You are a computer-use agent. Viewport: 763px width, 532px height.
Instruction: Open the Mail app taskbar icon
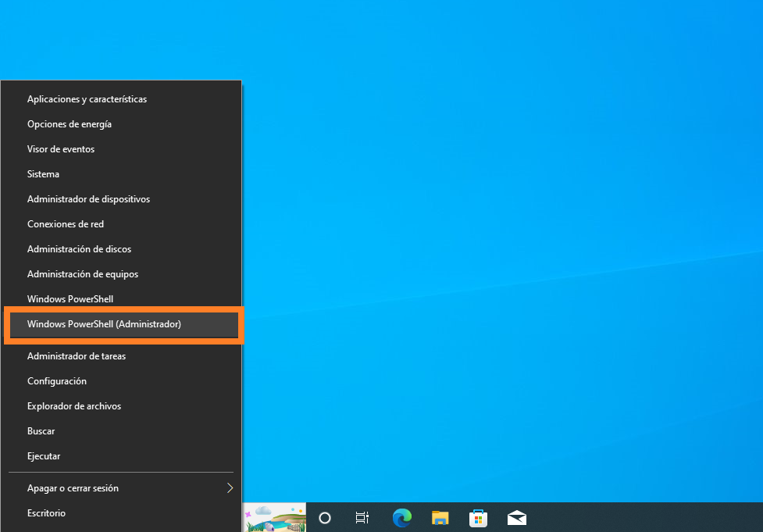point(516,517)
